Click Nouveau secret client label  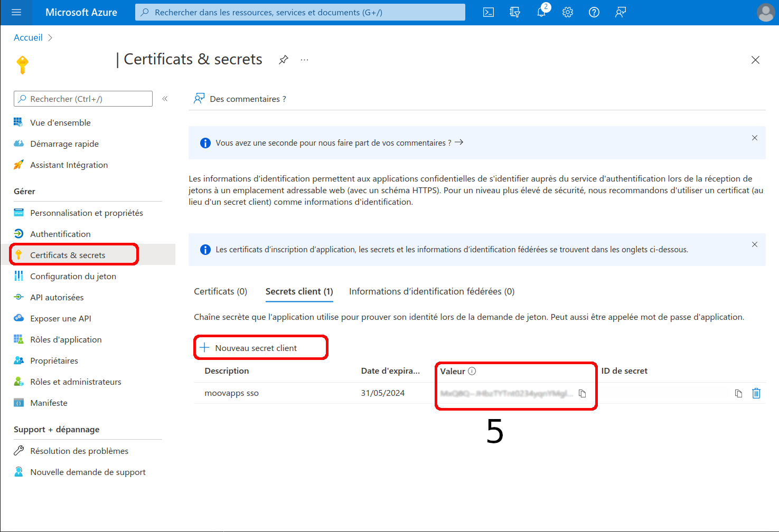(x=256, y=348)
